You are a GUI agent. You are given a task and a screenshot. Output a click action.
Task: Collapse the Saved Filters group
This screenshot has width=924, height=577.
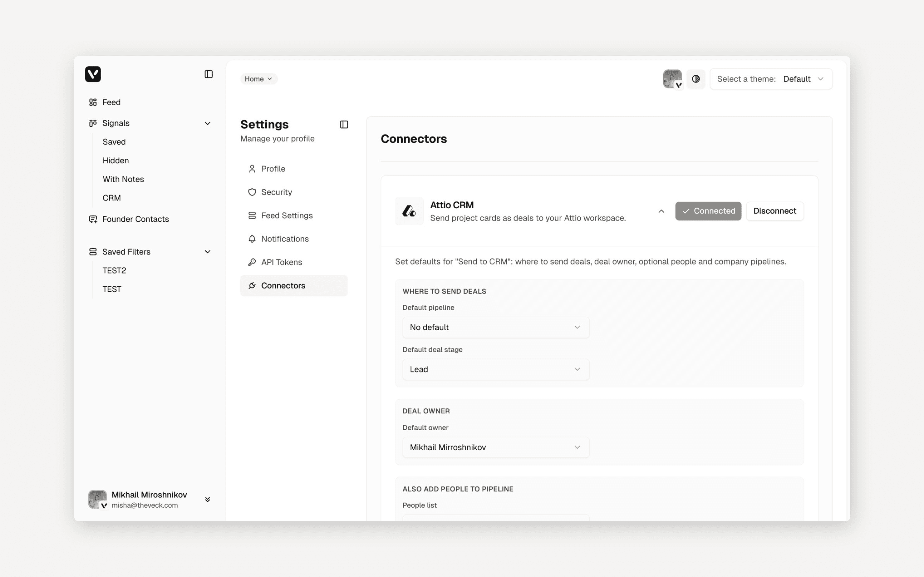(x=208, y=252)
